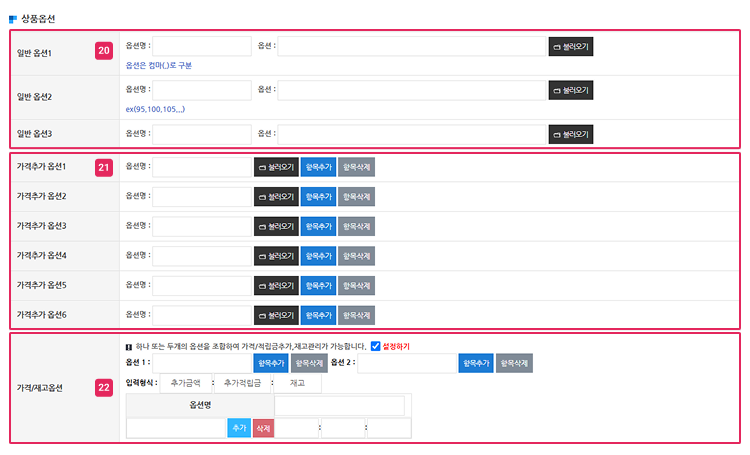
Task: Click 항목삭제 next to 옵션 1
Action: tap(309, 363)
